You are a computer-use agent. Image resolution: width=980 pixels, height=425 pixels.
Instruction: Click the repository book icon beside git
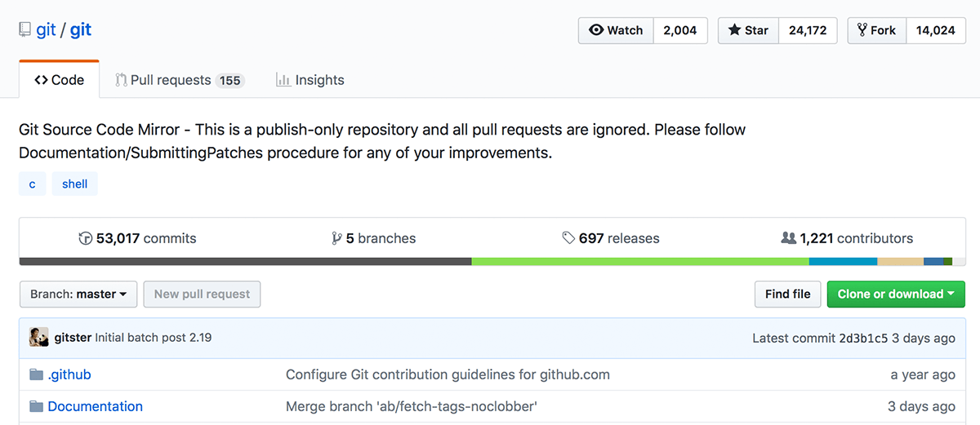[25, 30]
